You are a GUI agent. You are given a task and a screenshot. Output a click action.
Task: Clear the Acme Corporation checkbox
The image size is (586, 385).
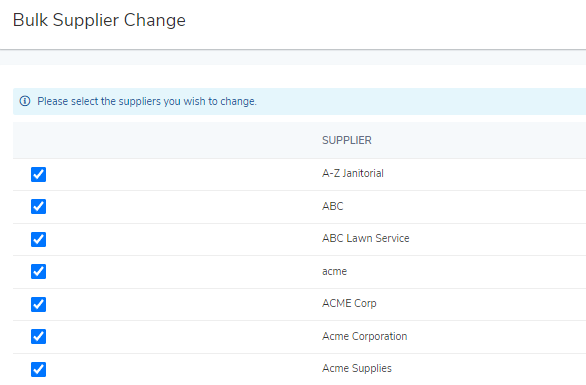38,336
